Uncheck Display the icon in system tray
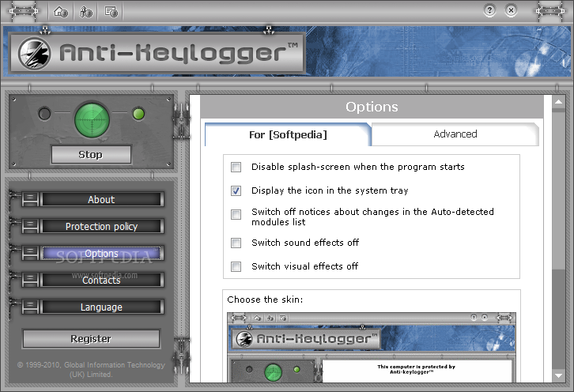The height and width of the screenshot is (392, 574). pos(236,190)
